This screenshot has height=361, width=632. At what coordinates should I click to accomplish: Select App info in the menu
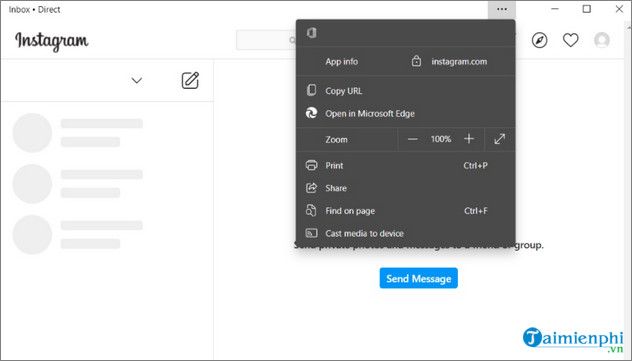coord(341,62)
